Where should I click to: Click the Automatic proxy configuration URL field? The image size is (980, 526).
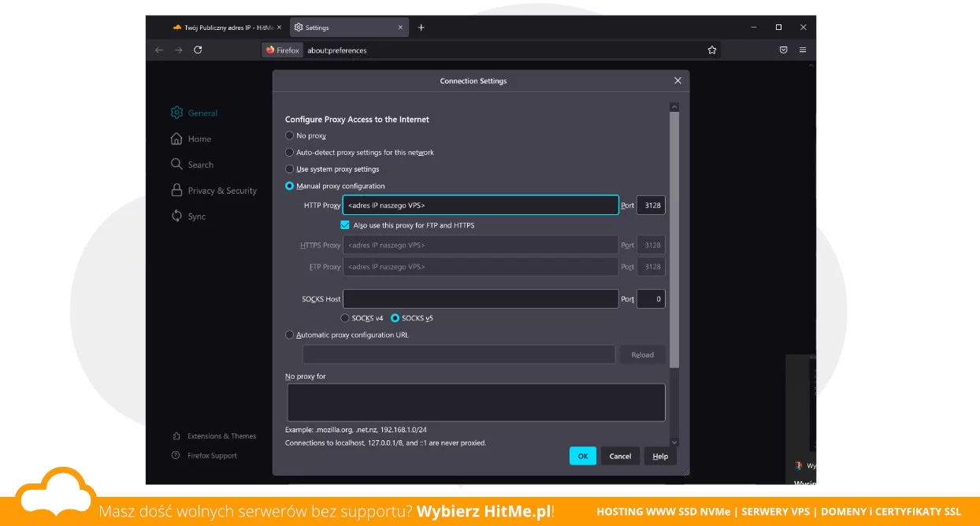tap(458, 354)
